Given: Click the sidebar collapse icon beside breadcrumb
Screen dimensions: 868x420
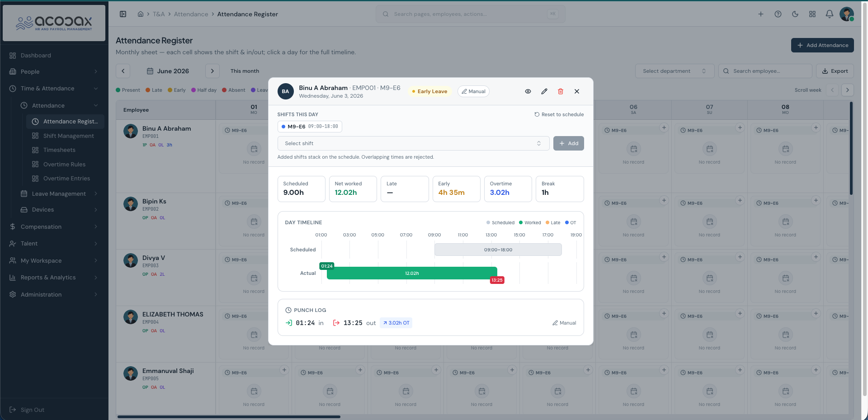Looking at the screenshot, I should 123,14.
